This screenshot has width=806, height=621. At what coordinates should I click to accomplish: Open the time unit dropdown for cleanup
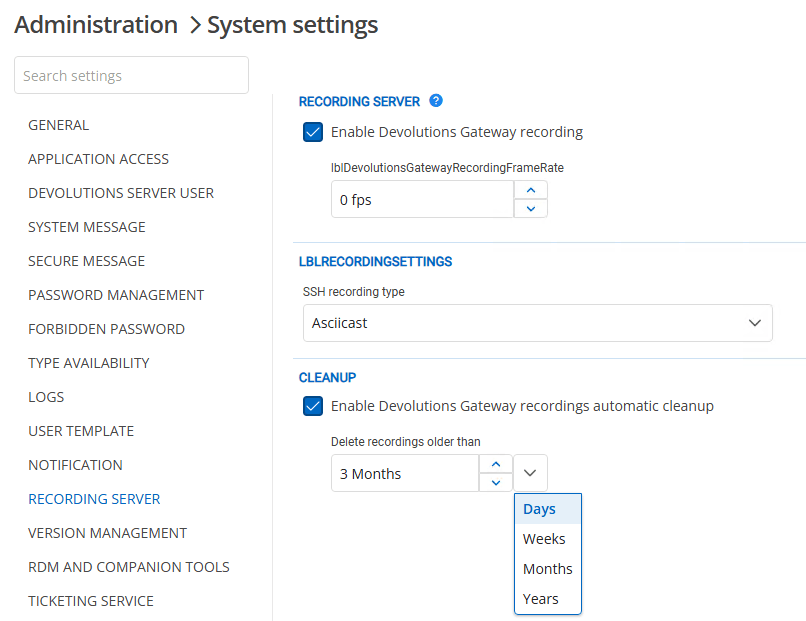529,472
